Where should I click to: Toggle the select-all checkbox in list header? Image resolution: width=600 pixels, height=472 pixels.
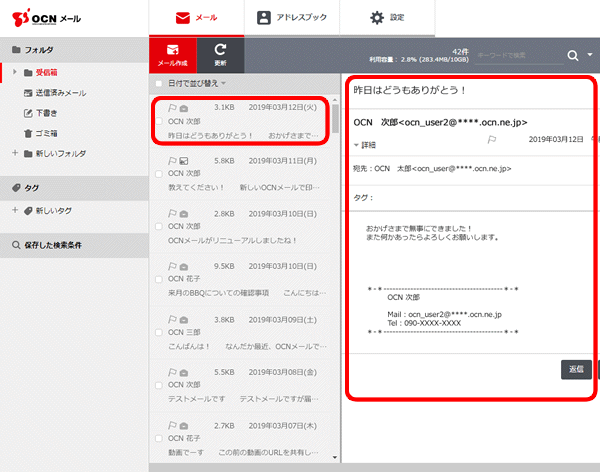(159, 83)
